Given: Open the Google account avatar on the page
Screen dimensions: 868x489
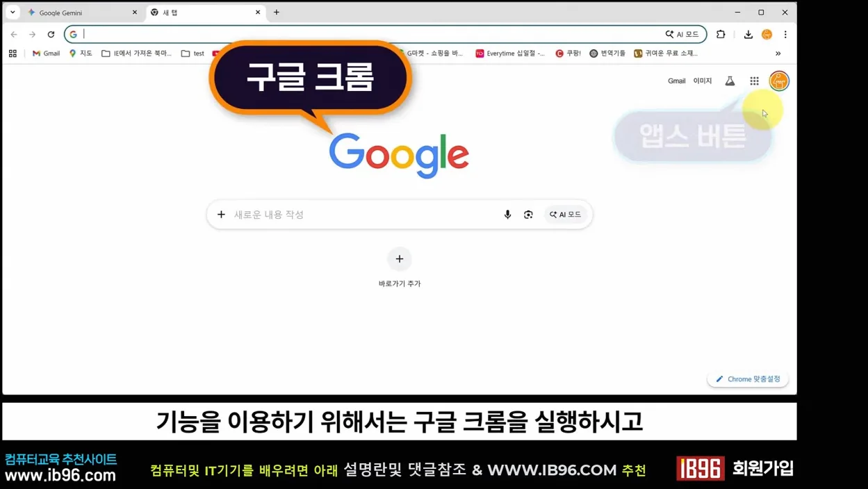Looking at the screenshot, I should click(779, 81).
